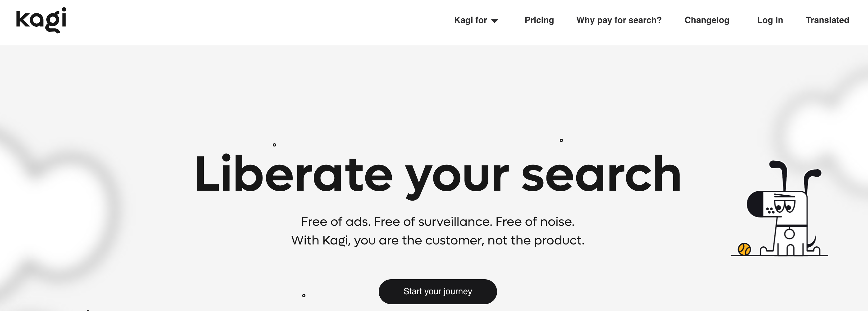Image resolution: width=868 pixels, height=311 pixels.
Task: Click the small circle above the word search
Action: 561,140
